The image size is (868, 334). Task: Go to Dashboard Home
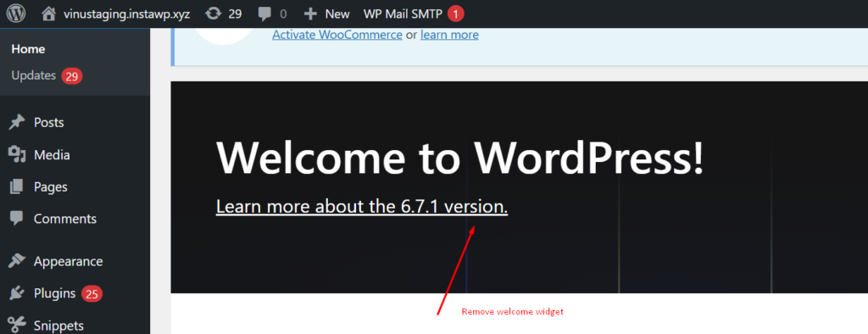(x=28, y=48)
